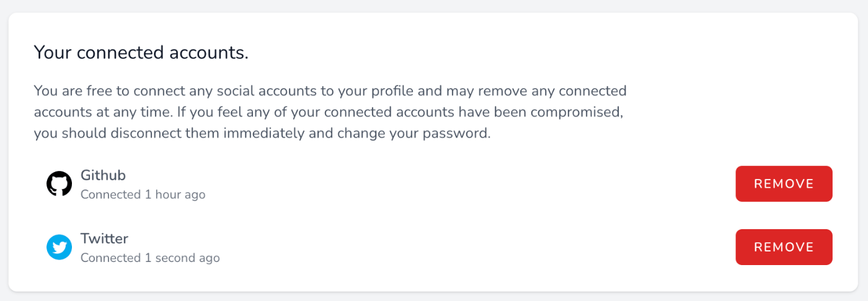Select the Github account name label
Screen dimensions: 868x301
[x=103, y=175]
